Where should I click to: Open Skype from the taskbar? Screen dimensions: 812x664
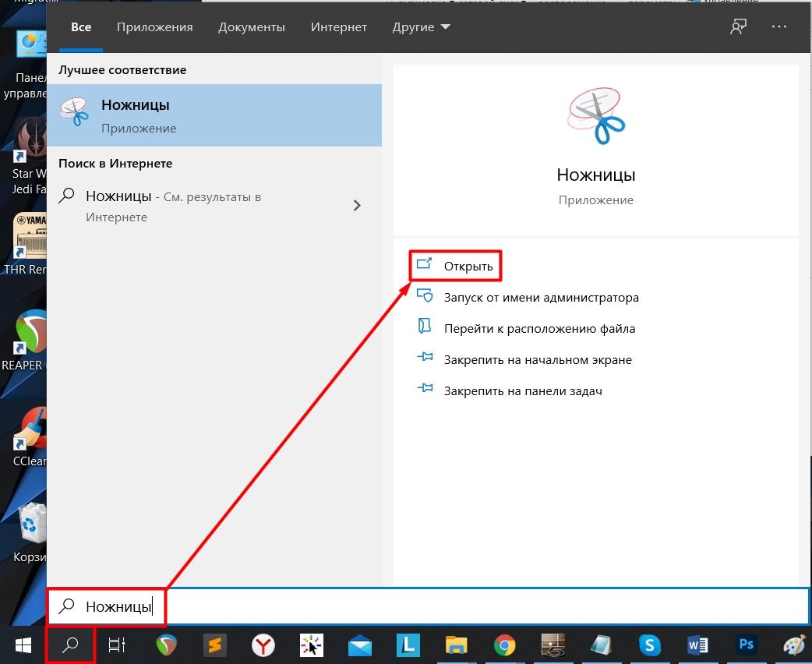[x=649, y=645]
